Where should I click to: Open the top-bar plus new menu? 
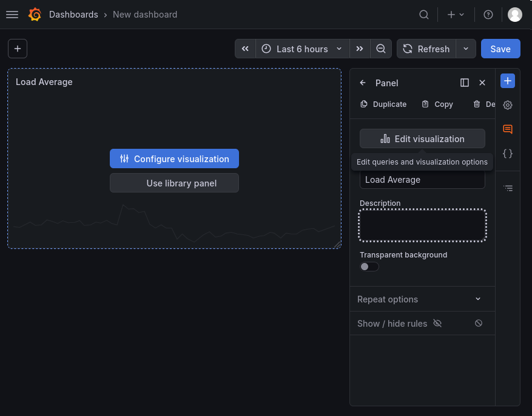[456, 15]
